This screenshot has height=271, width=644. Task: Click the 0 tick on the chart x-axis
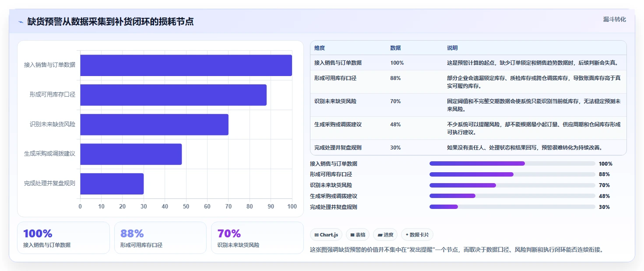[x=80, y=206]
